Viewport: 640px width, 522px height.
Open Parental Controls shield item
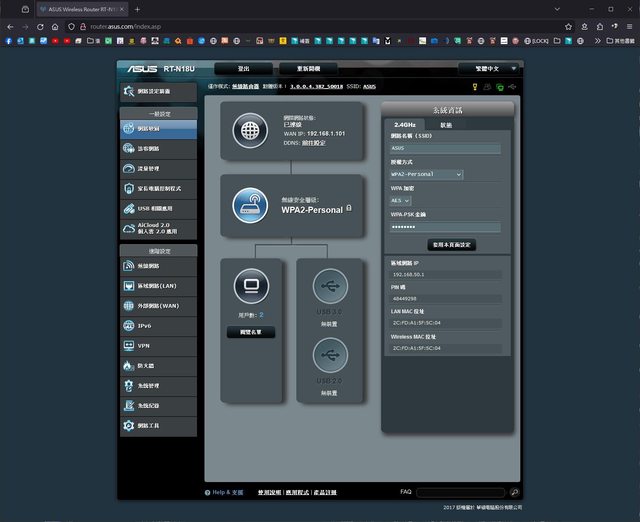(x=158, y=189)
